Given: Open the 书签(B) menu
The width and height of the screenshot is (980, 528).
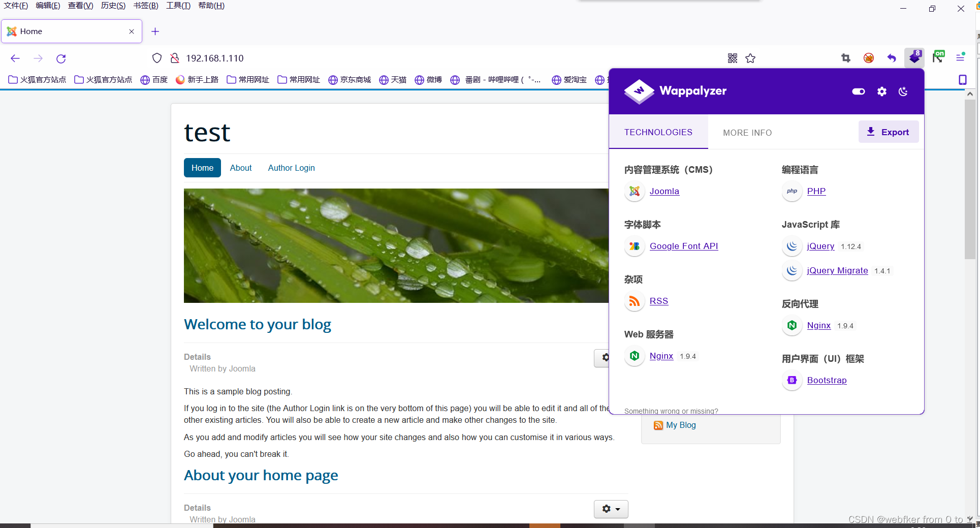Looking at the screenshot, I should tap(146, 6).
